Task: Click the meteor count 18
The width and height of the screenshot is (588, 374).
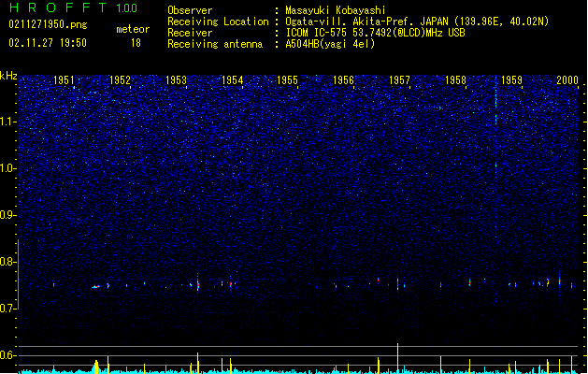Action: (136, 43)
